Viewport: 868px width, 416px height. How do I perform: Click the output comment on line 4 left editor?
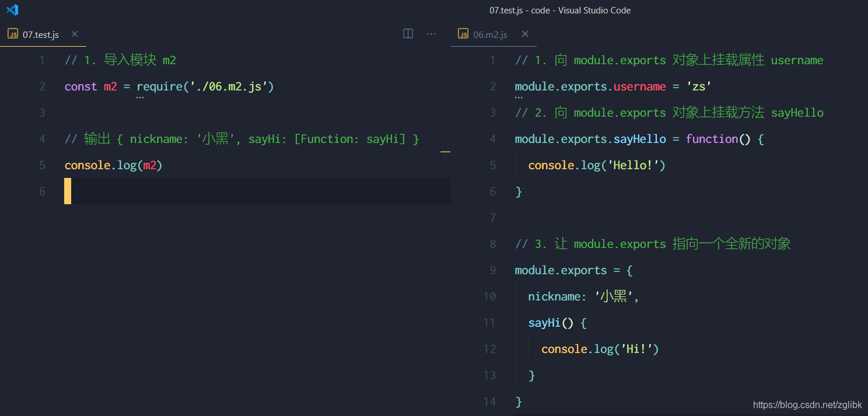pyautogui.click(x=242, y=139)
